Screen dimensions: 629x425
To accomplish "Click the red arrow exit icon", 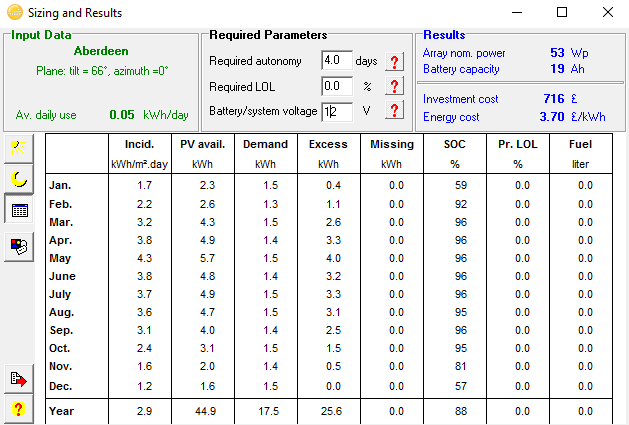I will click(19, 377).
